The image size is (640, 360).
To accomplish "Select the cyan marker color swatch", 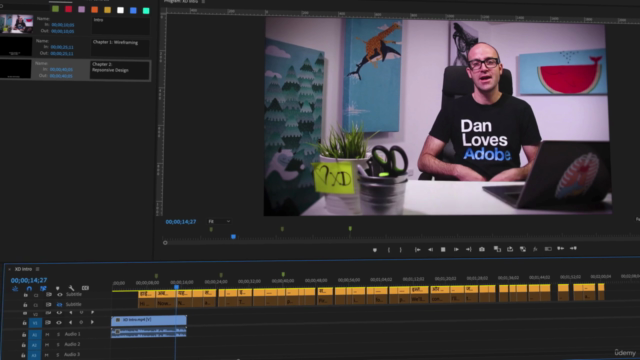I will click(x=146, y=11).
